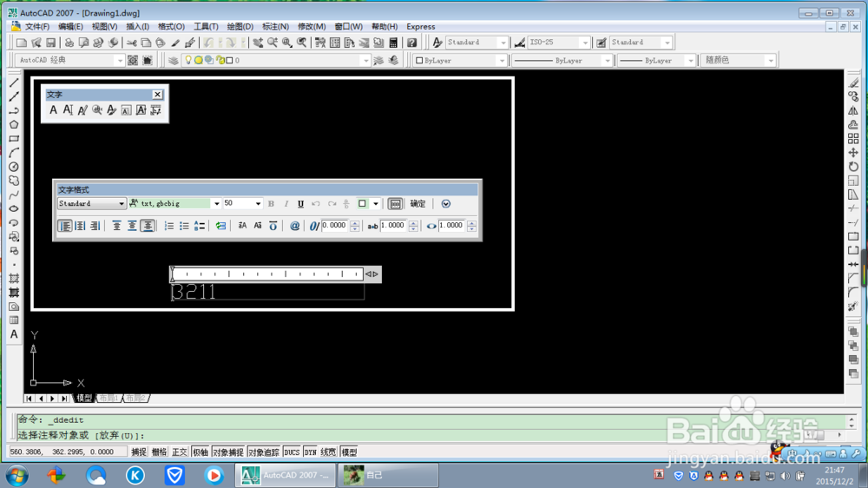This screenshot has height=488, width=868.
Task: Select the Polygon draw tool
Action: coord(14,125)
